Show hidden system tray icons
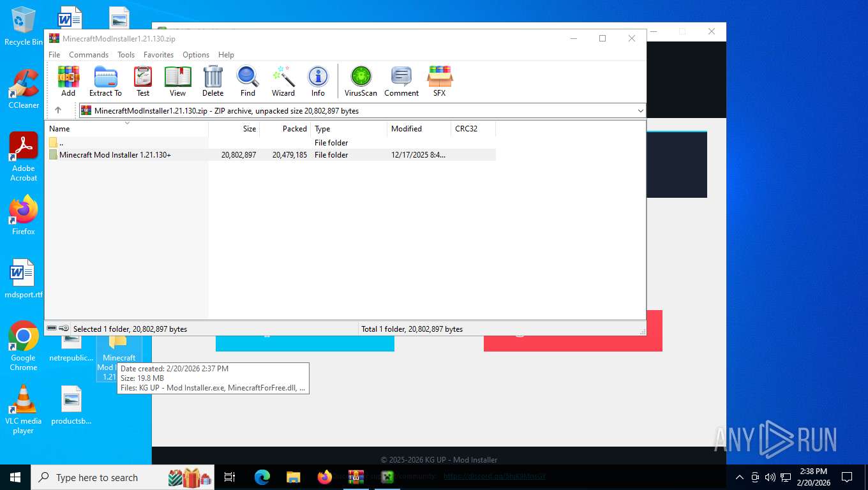 click(x=740, y=477)
